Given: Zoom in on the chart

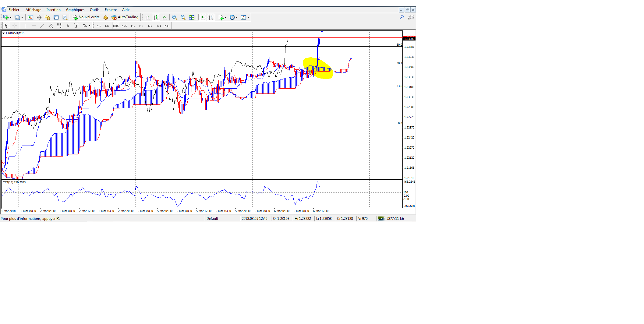Looking at the screenshot, I should coord(175,17).
